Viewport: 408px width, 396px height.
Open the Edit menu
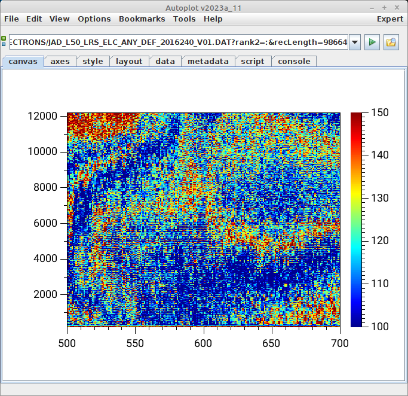(34, 19)
